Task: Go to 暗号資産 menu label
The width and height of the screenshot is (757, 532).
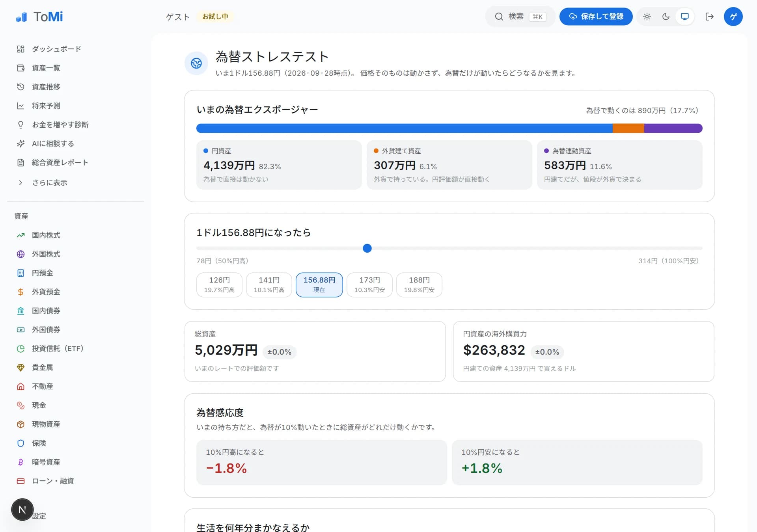Action: tap(46, 462)
